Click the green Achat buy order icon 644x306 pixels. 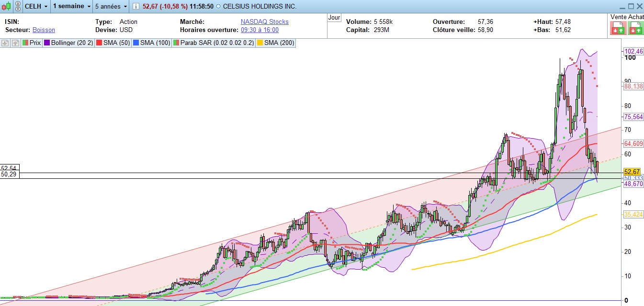(x=635, y=29)
